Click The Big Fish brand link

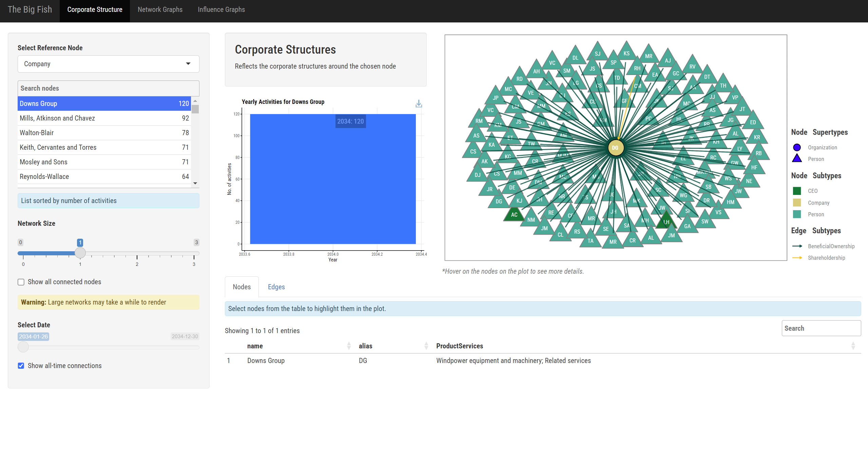[x=30, y=10]
